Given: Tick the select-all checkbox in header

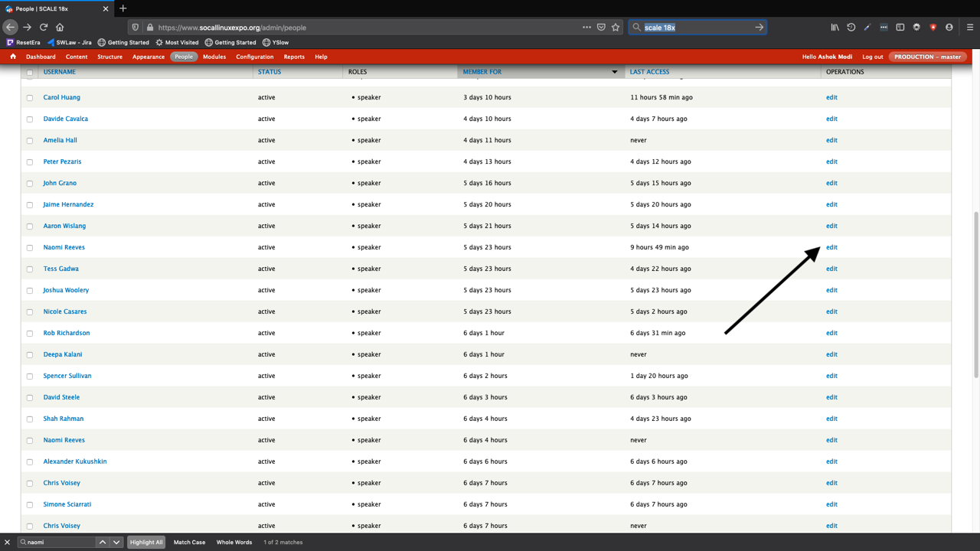Looking at the screenshot, I should click(30, 73).
